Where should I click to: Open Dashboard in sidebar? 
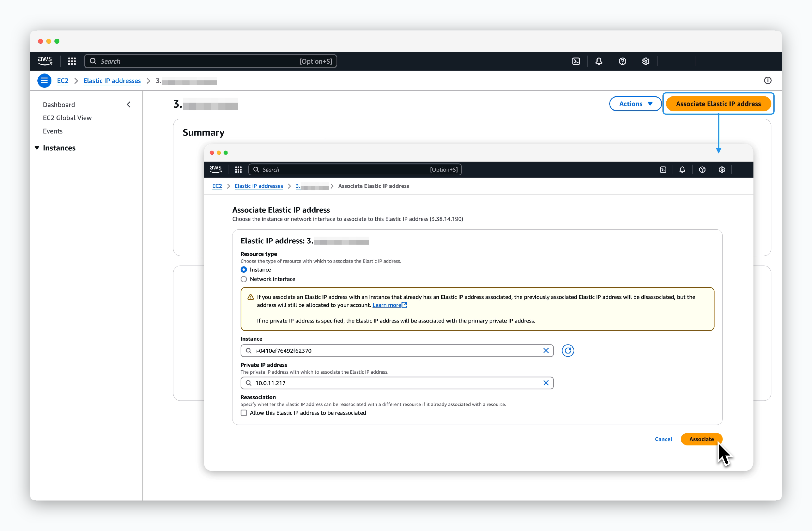point(59,105)
